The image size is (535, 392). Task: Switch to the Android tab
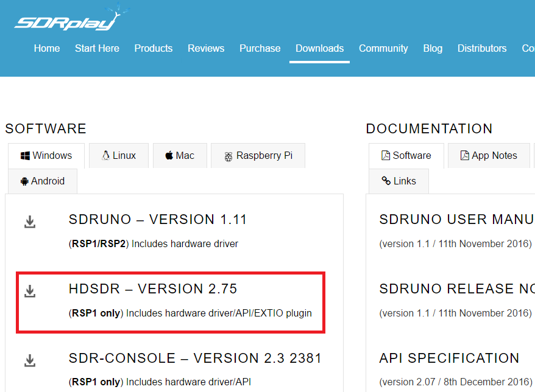pos(42,181)
